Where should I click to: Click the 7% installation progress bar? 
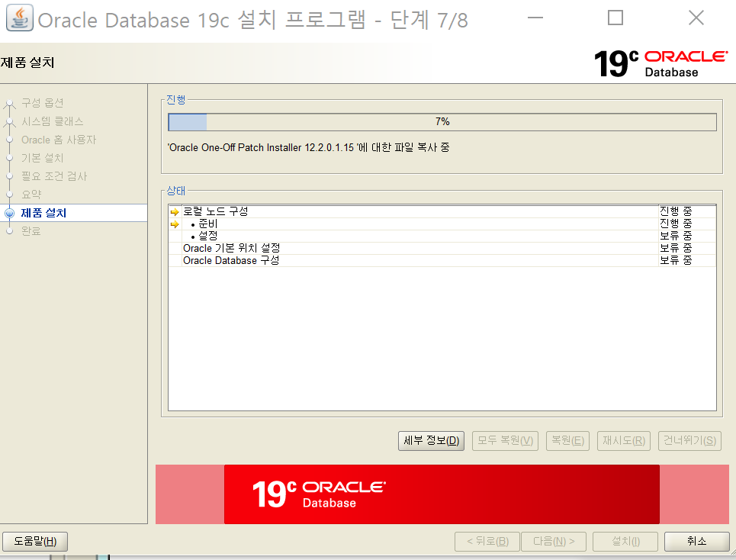coord(442,122)
